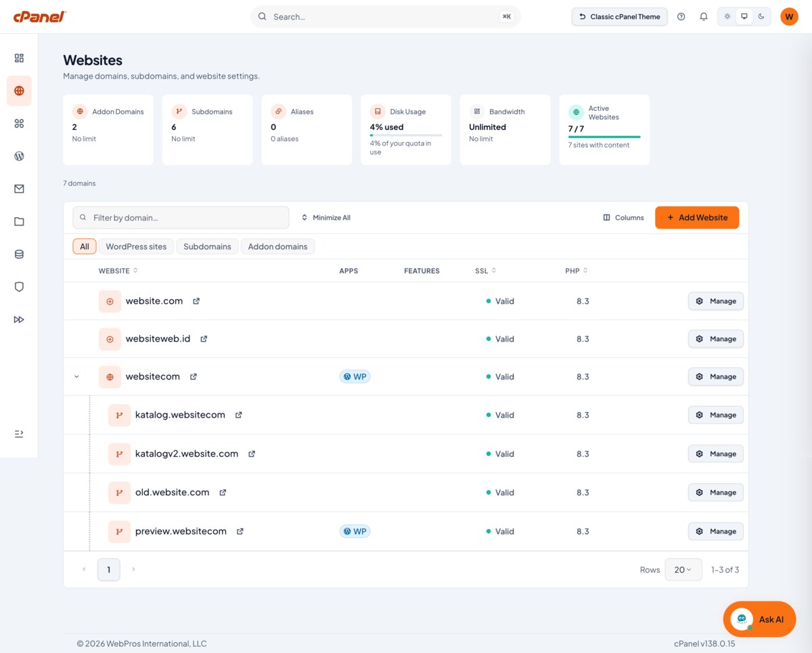812x653 pixels.
Task: Click Manage for katalogv2.website.com
Action: [x=716, y=454]
